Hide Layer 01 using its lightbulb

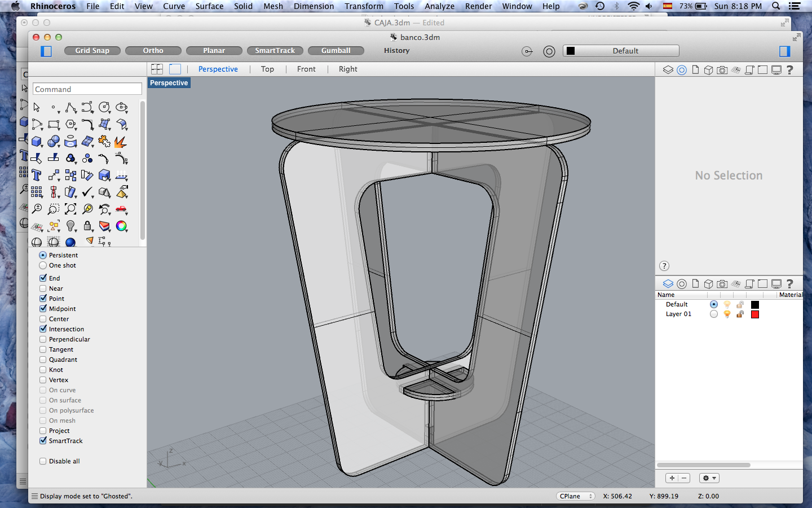(727, 314)
